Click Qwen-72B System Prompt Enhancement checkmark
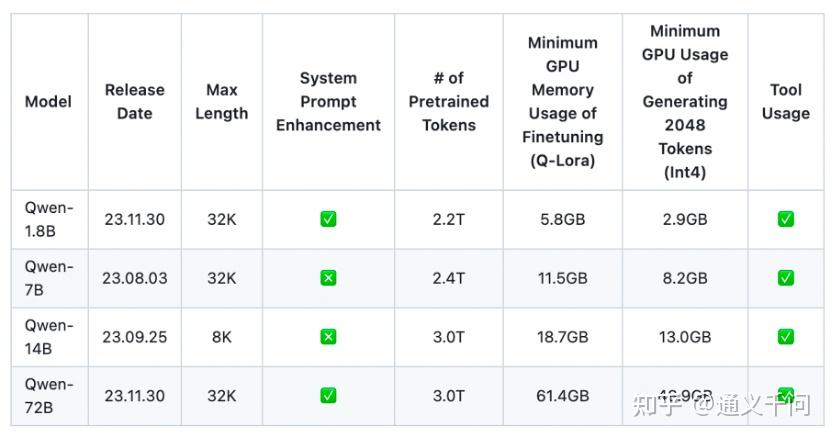The width and height of the screenshot is (832, 438). click(x=328, y=396)
